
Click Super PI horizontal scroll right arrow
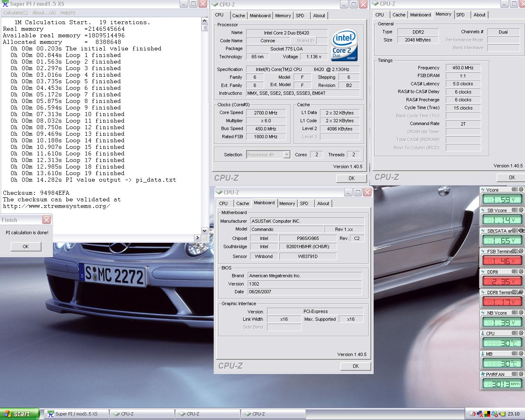[197, 238]
